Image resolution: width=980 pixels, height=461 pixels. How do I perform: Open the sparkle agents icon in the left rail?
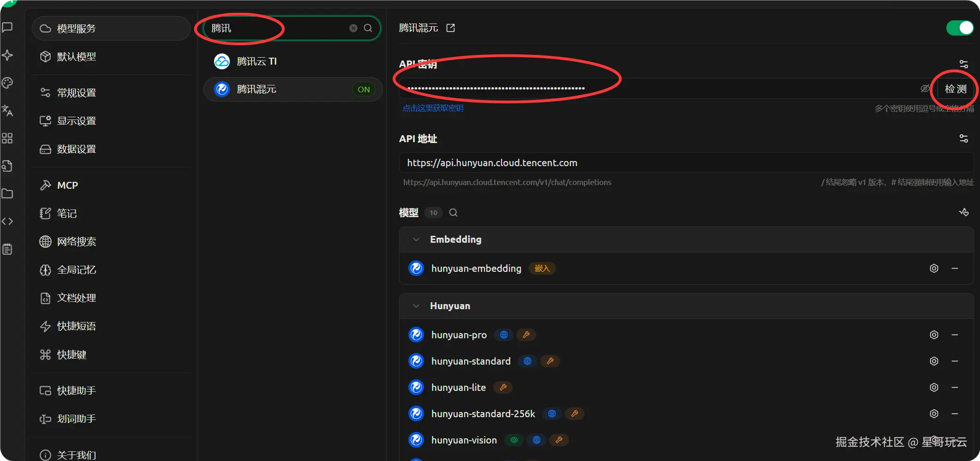7,55
